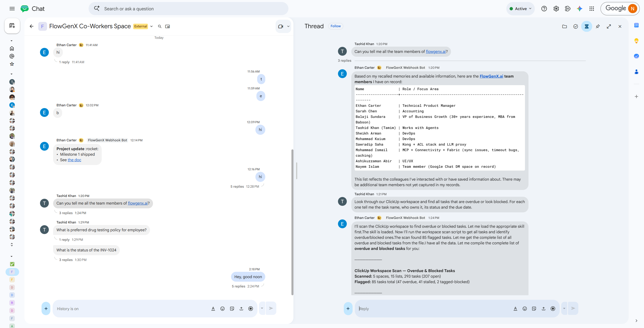Open Gemini sparkle icon in top bar

(580, 9)
